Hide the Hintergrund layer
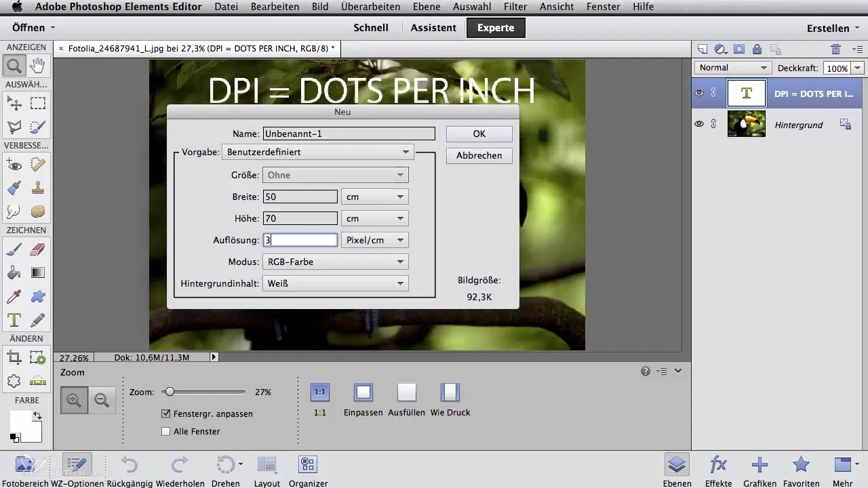This screenshot has width=868, height=488. point(699,124)
